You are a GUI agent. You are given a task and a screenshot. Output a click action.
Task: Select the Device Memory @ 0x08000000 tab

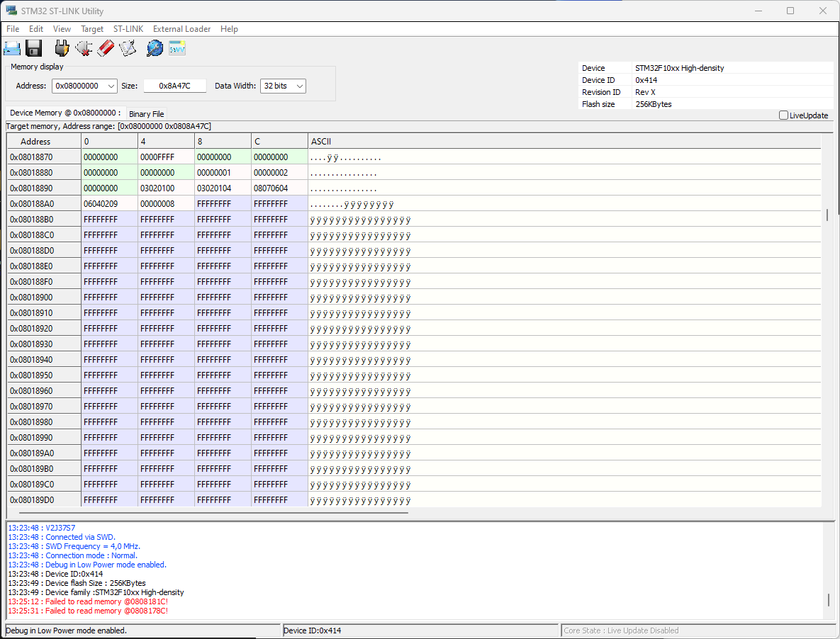65,113
